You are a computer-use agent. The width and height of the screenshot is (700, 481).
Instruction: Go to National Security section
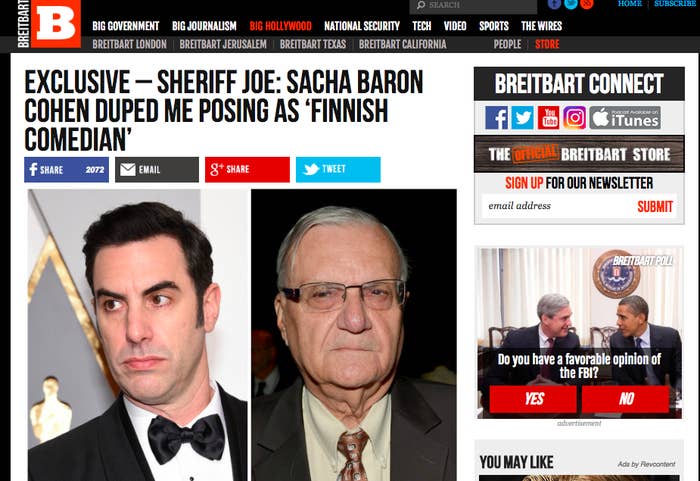(362, 26)
